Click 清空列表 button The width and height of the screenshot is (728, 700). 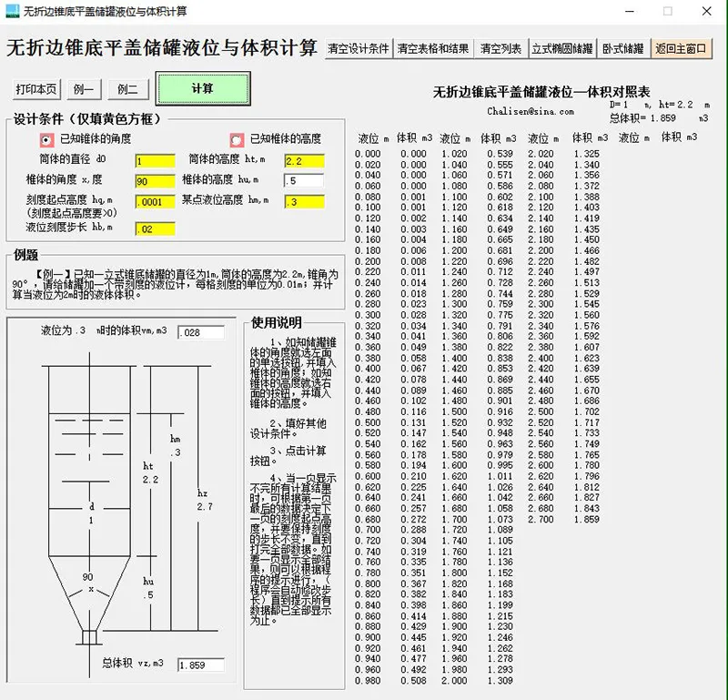coord(501,48)
